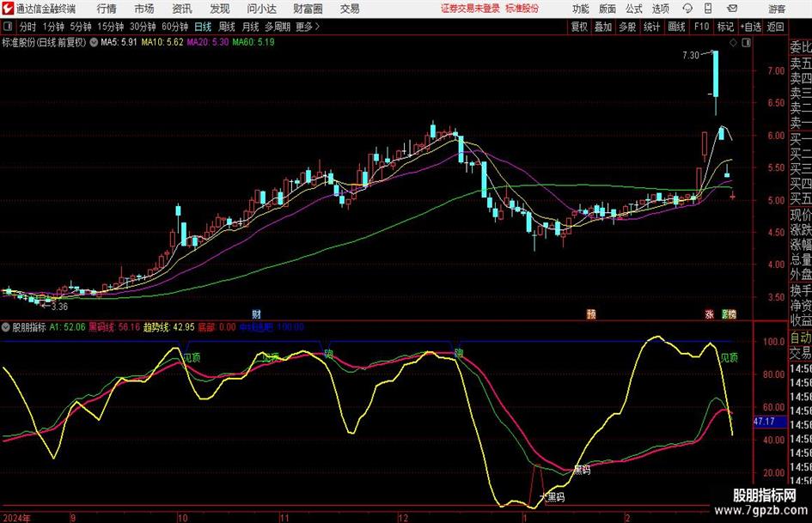Click the 游客 guest account label
The height and width of the screenshot is (523, 812).
[776, 9]
